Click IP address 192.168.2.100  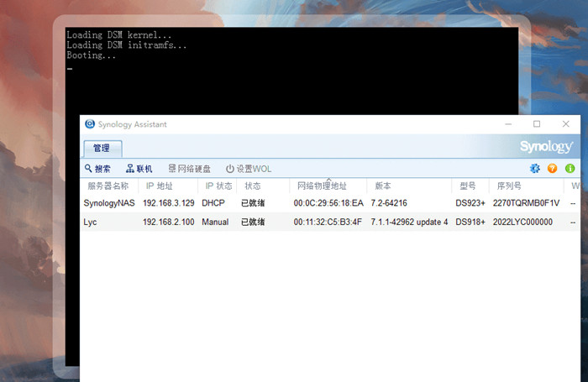[168, 222]
